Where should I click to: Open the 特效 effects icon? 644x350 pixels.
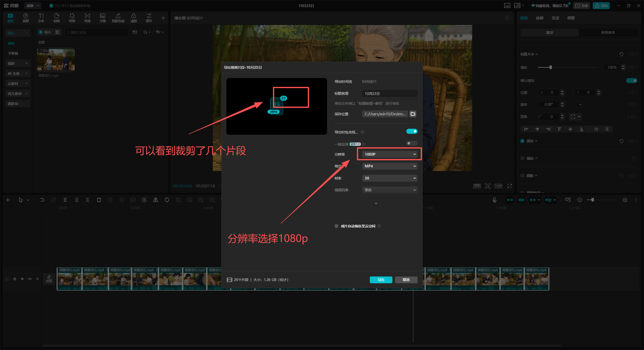[72, 18]
